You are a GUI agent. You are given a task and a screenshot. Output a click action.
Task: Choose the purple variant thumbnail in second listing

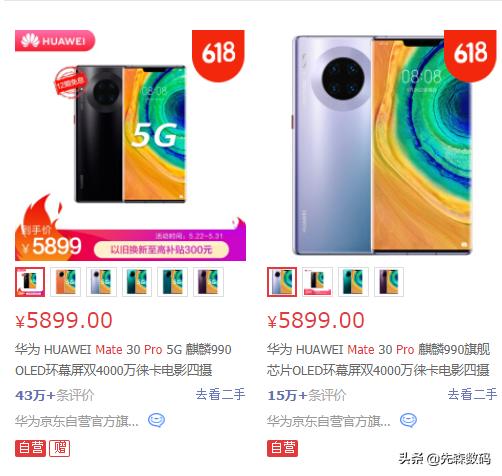[389, 282]
